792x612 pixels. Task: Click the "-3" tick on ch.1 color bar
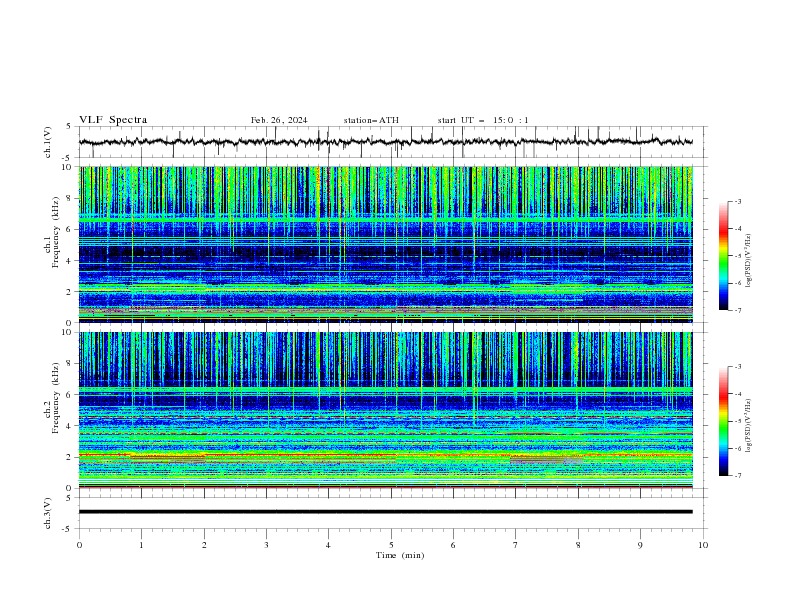coord(738,201)
